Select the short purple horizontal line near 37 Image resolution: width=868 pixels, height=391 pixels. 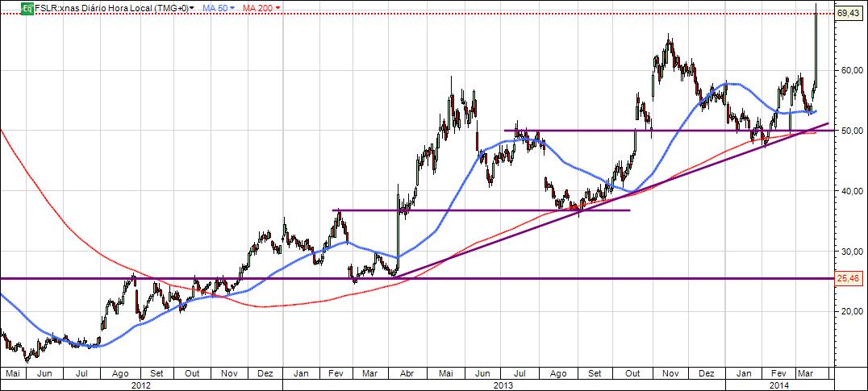click(x=482, y=210)
